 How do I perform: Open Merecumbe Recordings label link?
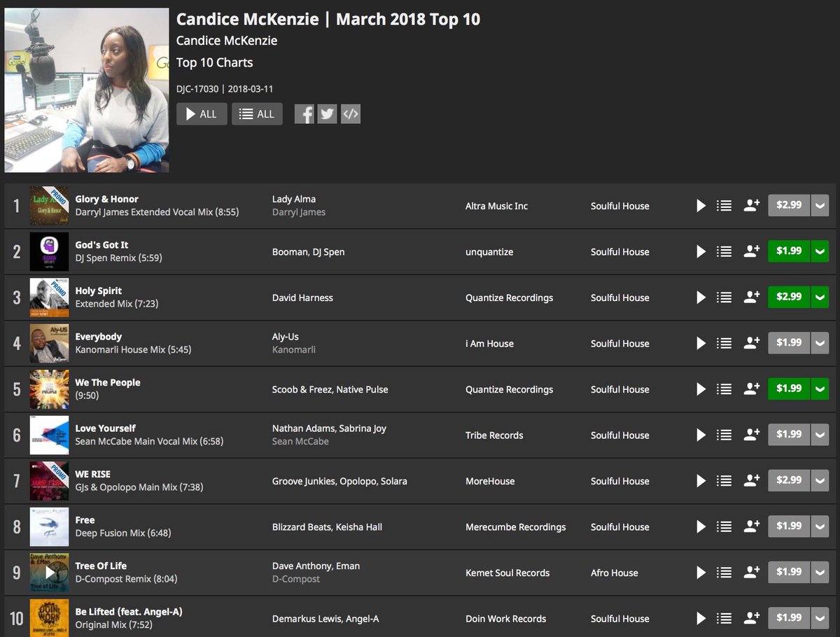(515, 526)
